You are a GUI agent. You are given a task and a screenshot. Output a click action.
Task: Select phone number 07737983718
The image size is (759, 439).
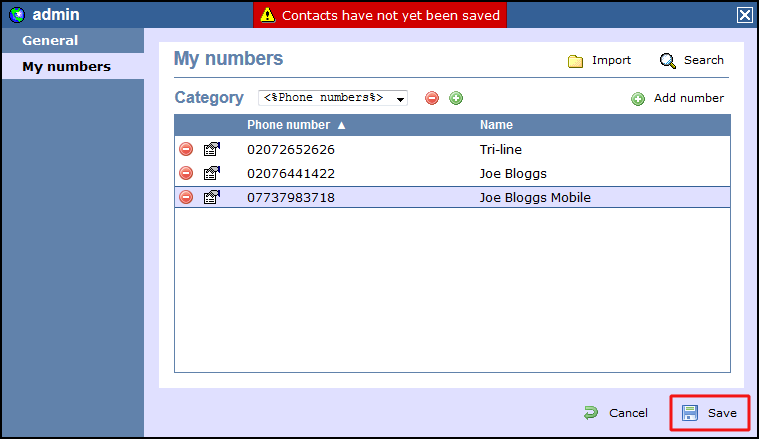(x=291, y=197)
